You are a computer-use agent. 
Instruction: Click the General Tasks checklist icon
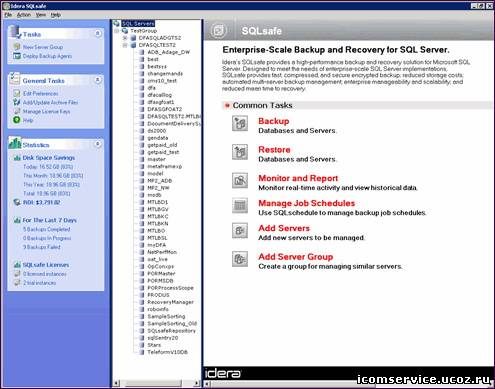(14, 78)
